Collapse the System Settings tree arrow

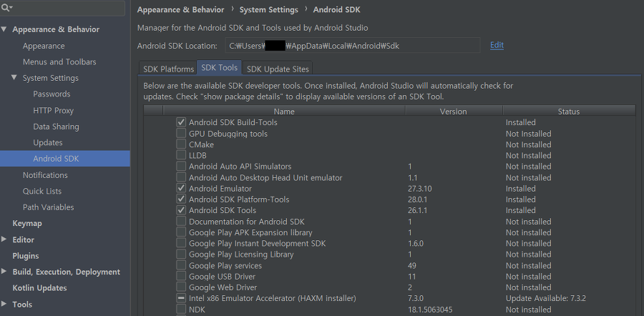click(14, 77)
